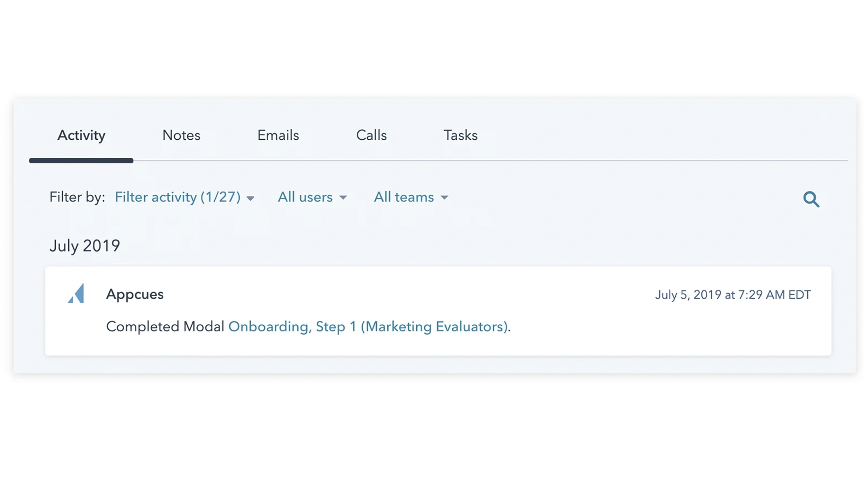
Task: Go to the Calls tab
Action: tap(371, 135)
